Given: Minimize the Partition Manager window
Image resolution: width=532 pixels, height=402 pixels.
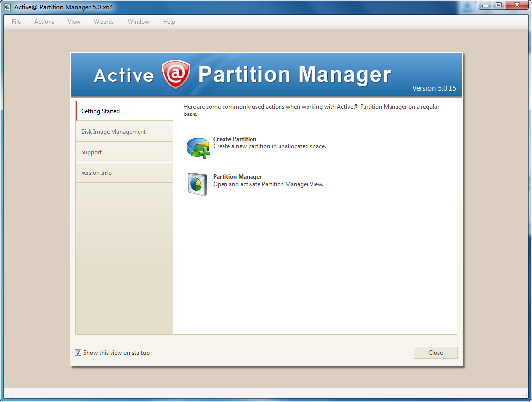Looking at the screenshot, I should pos(485,5).
